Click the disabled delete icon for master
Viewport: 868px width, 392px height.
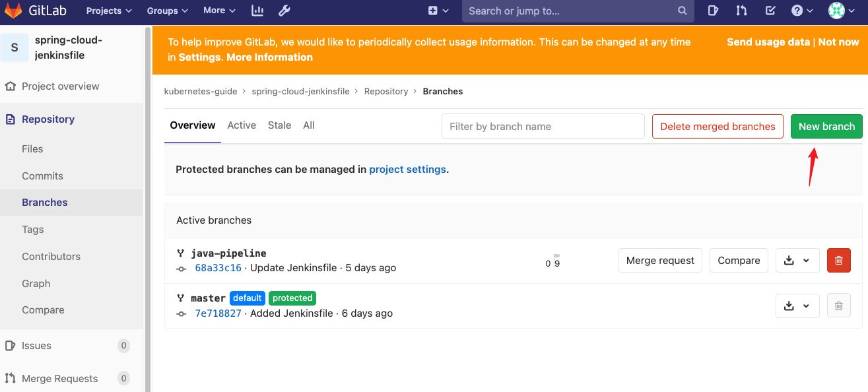(x=839, y=306)
